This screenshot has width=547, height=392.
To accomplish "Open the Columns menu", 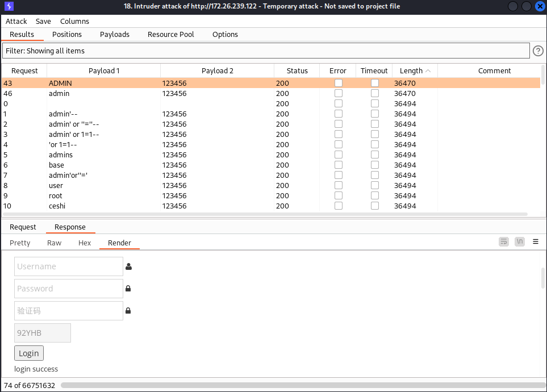I will pyautogui.click(x=74, y=21).
